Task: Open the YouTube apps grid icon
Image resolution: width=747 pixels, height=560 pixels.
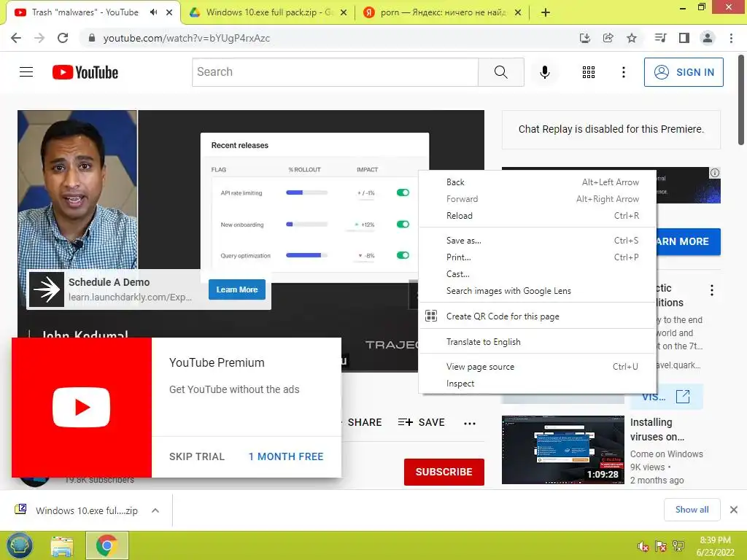Action: click(589, 72)
